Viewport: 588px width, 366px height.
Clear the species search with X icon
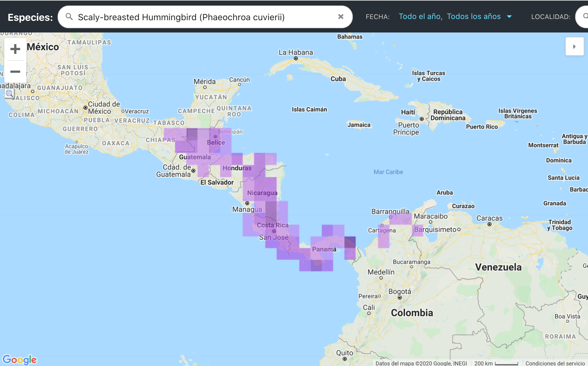[341, 17]
